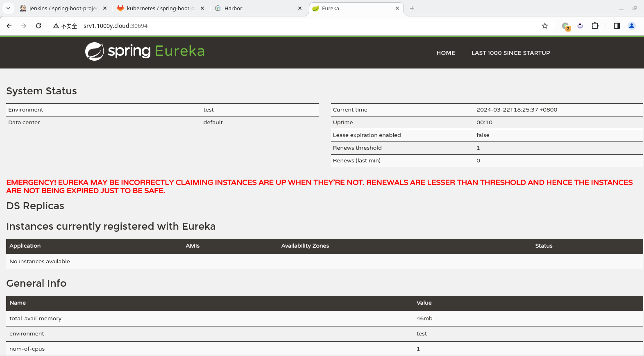Click the Spring Eureka logo
Viewport: 644px width, 356px height.
(x=145, y=52)
